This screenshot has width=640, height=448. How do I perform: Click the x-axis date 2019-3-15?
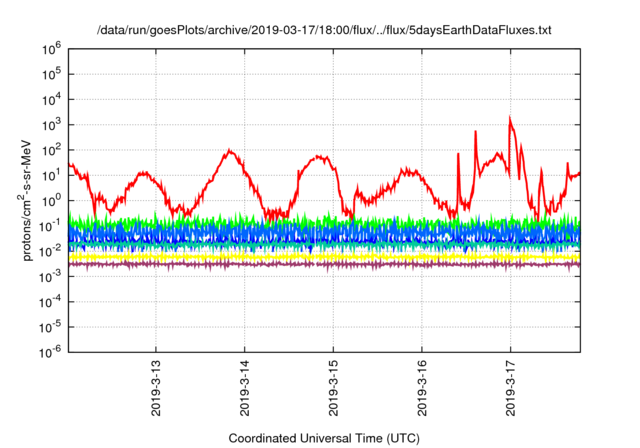tap(333, 388)
